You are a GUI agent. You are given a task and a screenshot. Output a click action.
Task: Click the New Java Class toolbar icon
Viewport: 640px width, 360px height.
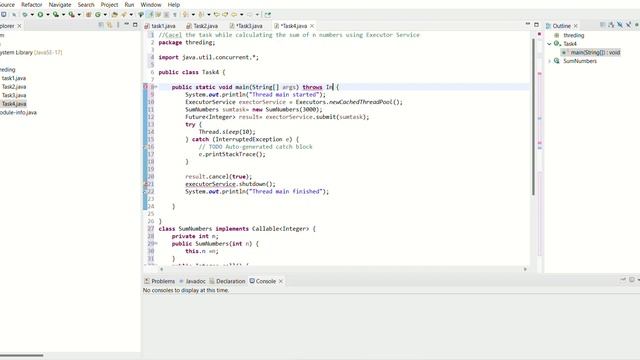(98, 14)
